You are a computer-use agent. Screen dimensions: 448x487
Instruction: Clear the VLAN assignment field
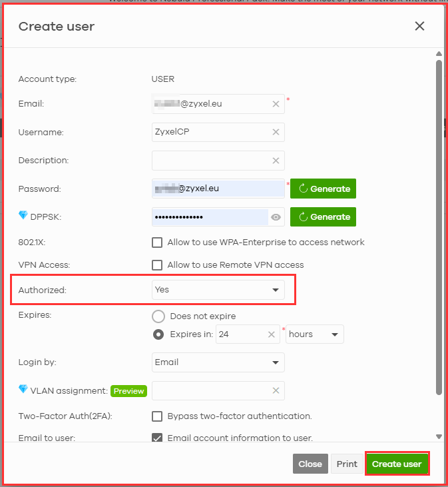point(276,391)
